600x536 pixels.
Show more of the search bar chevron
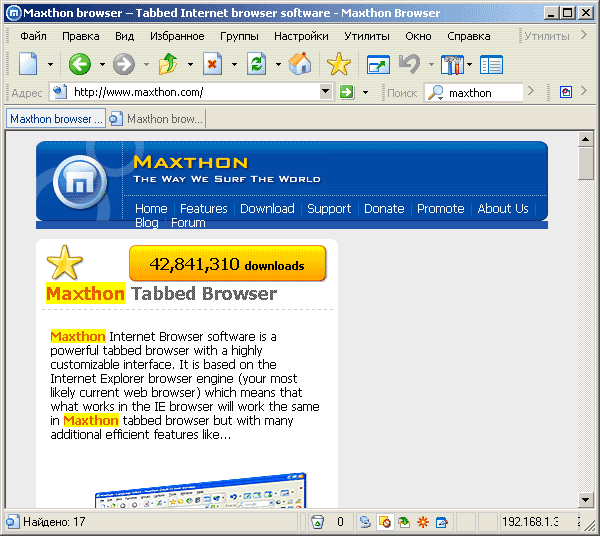click(x=530, y=91)
